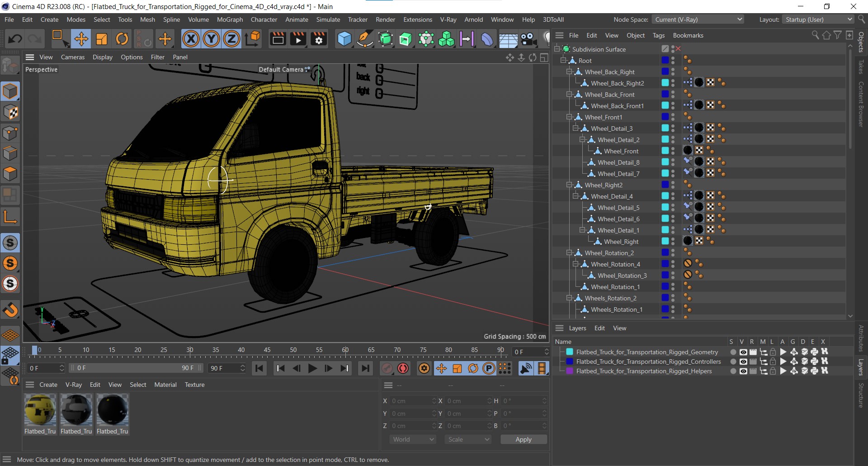
Task: Click the Undo arrow icon
Action: (15, 39)
